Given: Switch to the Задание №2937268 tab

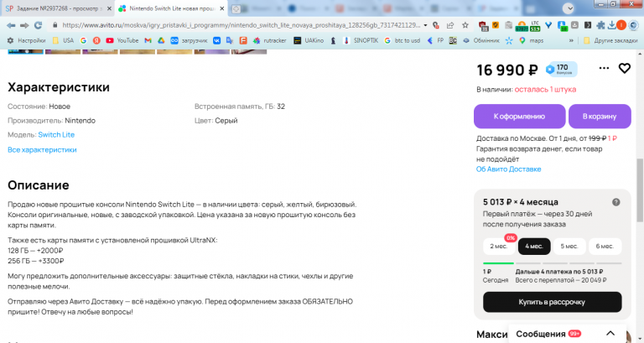Looking at the screenshot, I should pos(58,8).
